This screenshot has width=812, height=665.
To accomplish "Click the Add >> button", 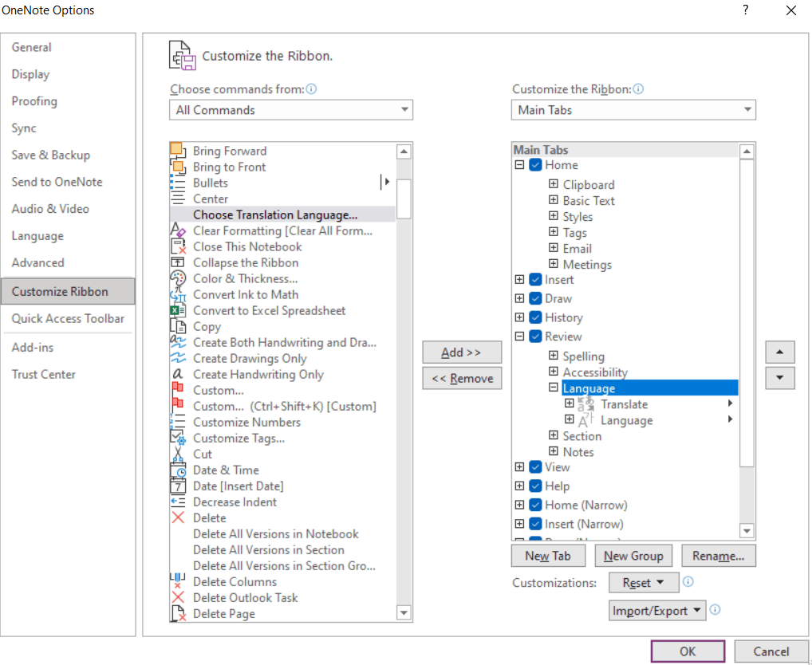I will (461, 352).
